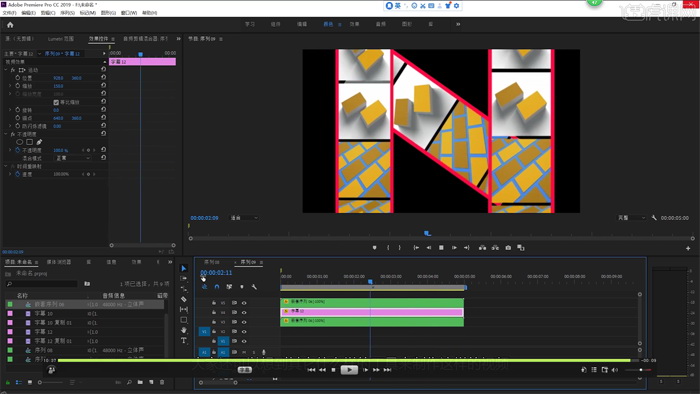Open the Comparison View in program monitor
Screen dimensions: 700x394
click(521, 248)
